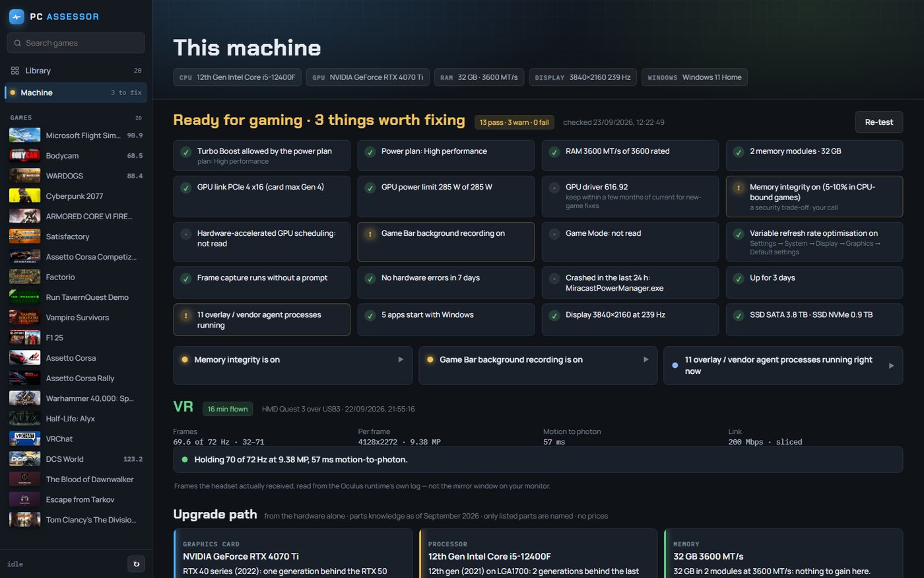Click 'No hardware errors in 7 days' tile

[x=445, y=282]
